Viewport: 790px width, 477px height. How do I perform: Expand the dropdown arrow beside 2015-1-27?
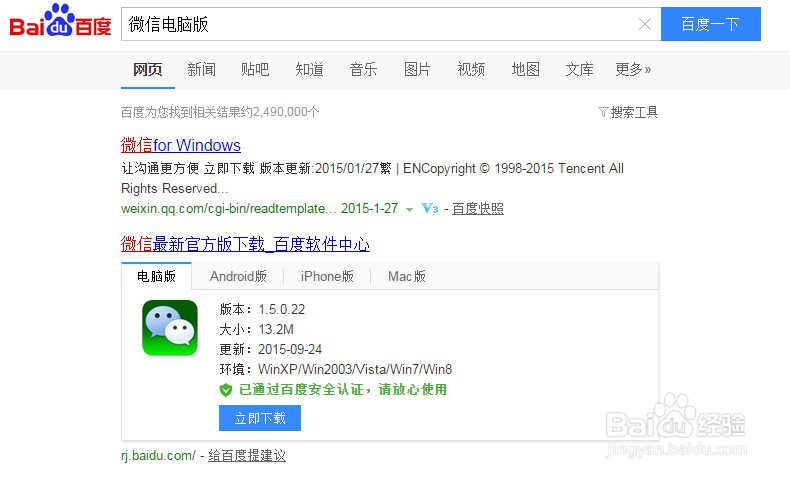click(x=409, y=210)
